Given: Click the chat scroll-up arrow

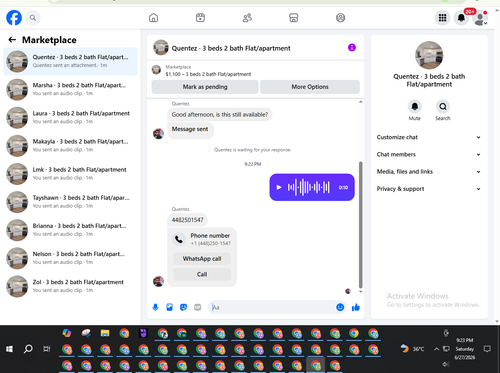Looking at the screenshot, I should pos(360,102).
